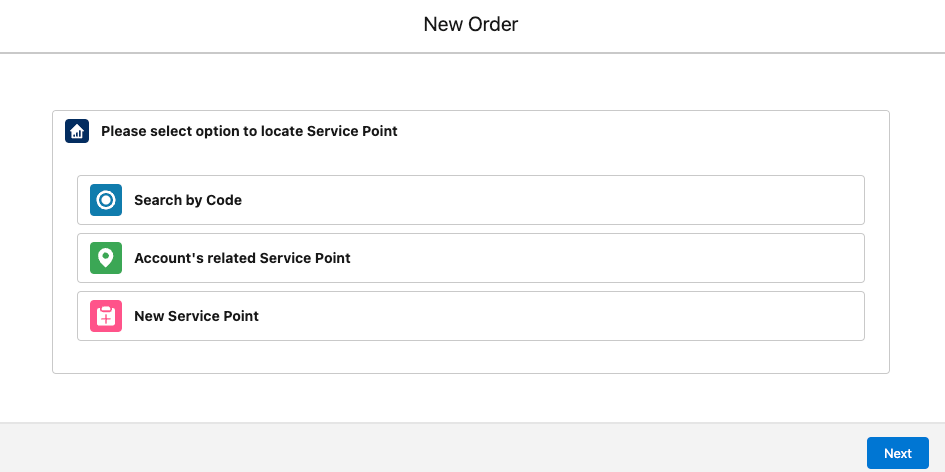Click the pink clipboard plus icon
Viewport: 945px width, 472px height.
tap(106, 316)
